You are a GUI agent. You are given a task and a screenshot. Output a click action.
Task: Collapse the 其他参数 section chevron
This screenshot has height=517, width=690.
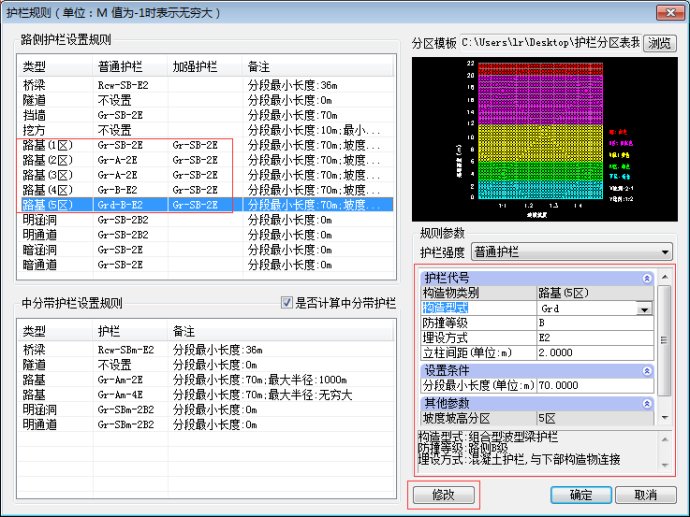[x=647, y=402]
